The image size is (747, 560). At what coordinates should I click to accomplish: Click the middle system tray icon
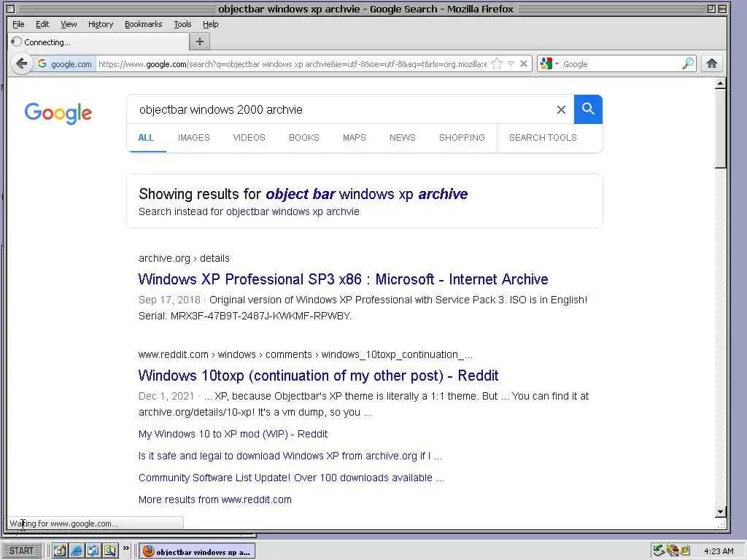(672, 551)
